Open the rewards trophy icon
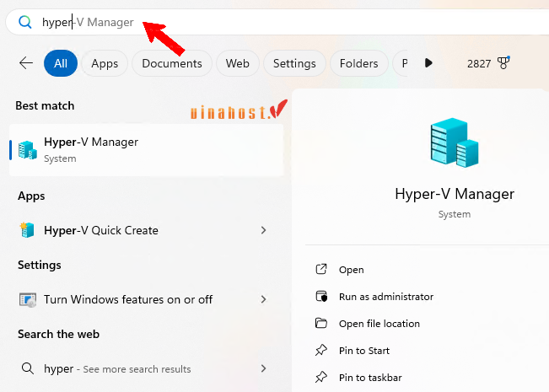This screenshot has height=392, width=549. [x=503, y=62]
